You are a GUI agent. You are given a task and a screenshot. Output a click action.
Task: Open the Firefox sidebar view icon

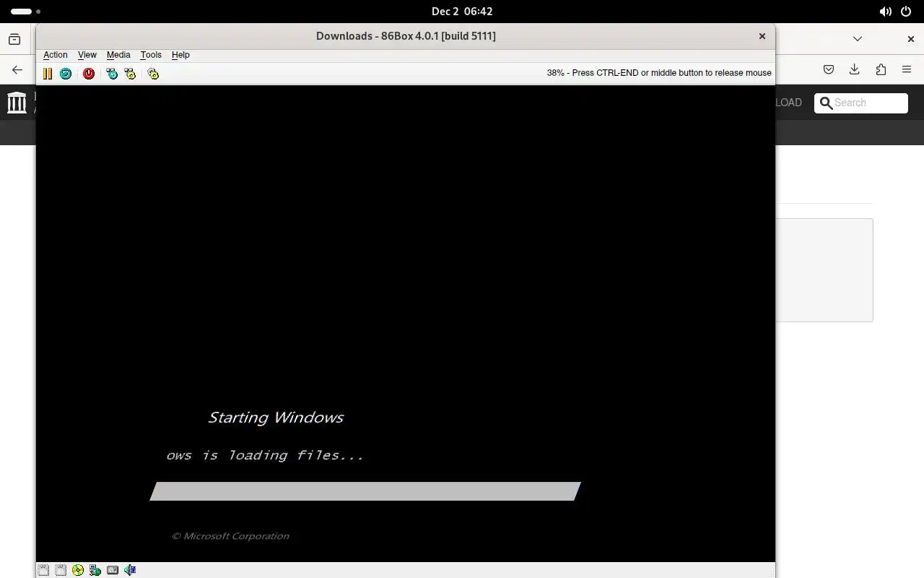pyautogui.click(x=14, y=39)
